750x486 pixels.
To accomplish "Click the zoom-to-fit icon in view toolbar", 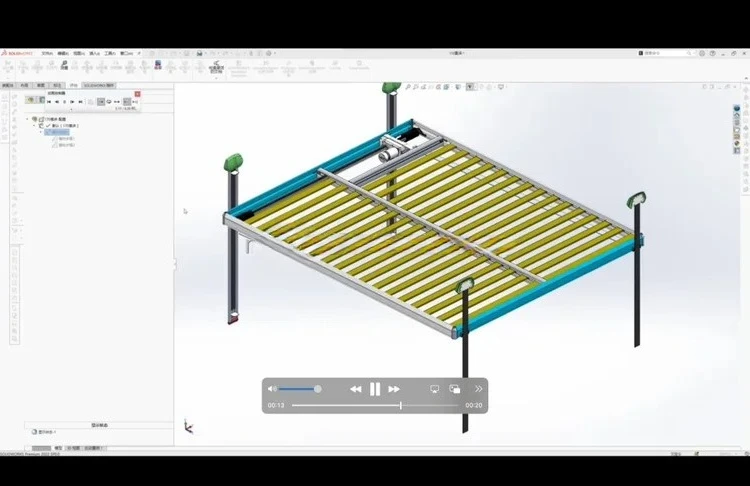I will (x=408, y=87).
